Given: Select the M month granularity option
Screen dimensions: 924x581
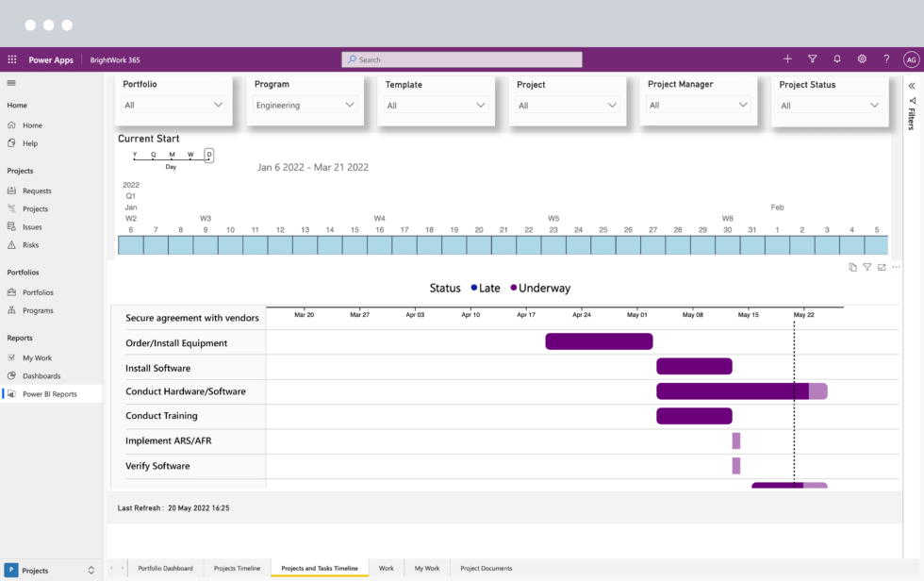Looking at the screenshot, I should tap(171, 154).
